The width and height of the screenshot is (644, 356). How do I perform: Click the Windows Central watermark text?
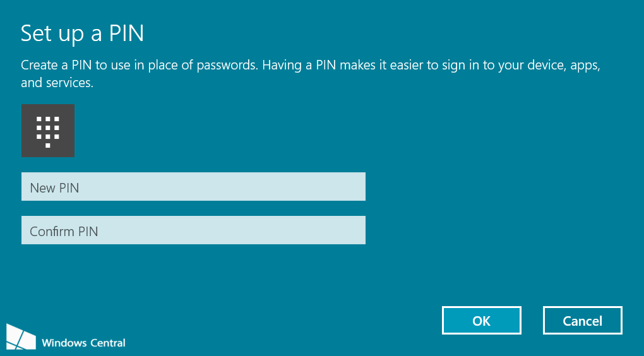tap(83, 343)
